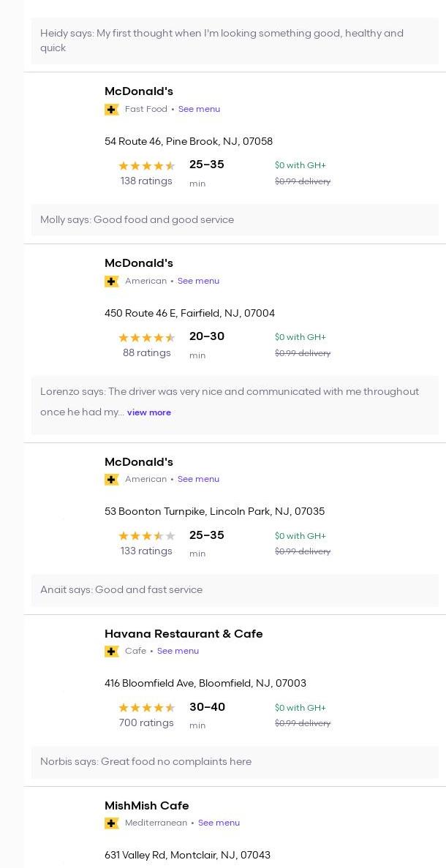
Task: Open See menu for Pine Brook McDonald's
Action: (x=199, y=110)
